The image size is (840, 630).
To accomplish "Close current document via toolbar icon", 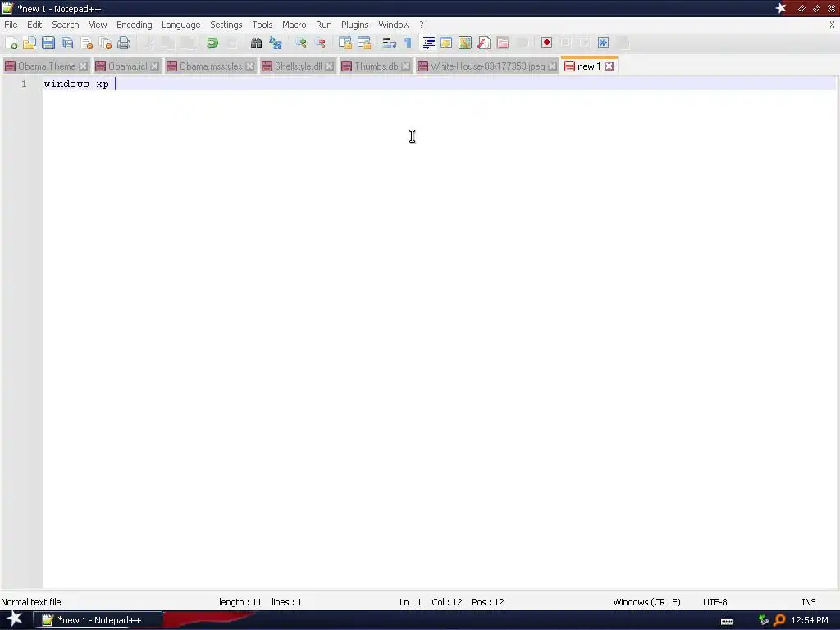I will [x=86, y=43].
